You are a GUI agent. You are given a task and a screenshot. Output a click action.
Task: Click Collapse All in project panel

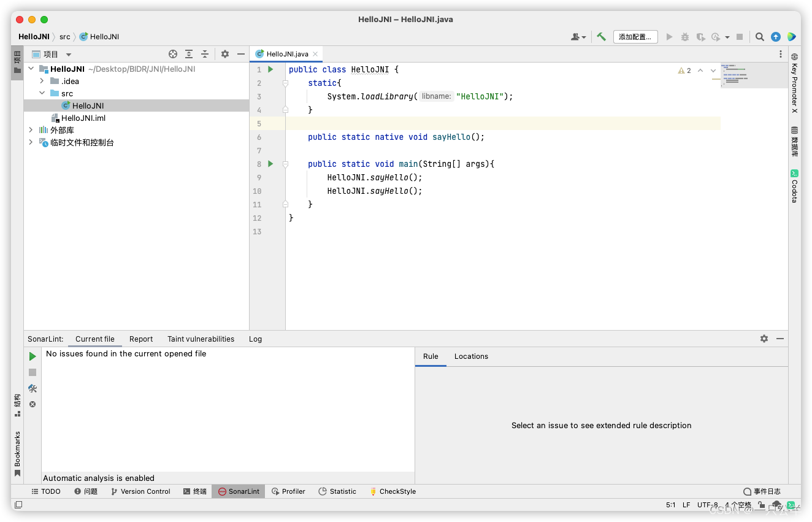tap(205, 54)
